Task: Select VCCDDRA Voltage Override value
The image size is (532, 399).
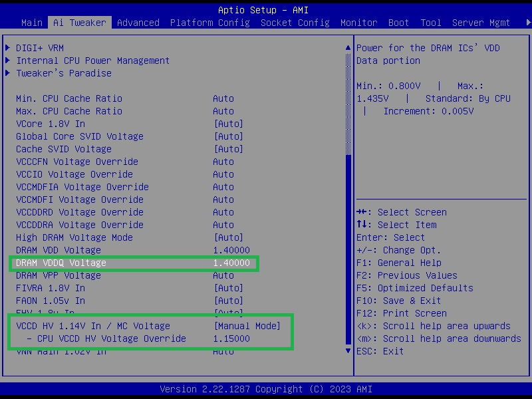Action: point(223,225)
